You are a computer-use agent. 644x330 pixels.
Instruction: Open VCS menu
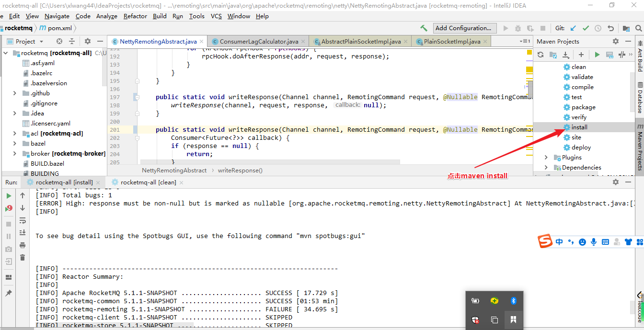tap(217, 16)
